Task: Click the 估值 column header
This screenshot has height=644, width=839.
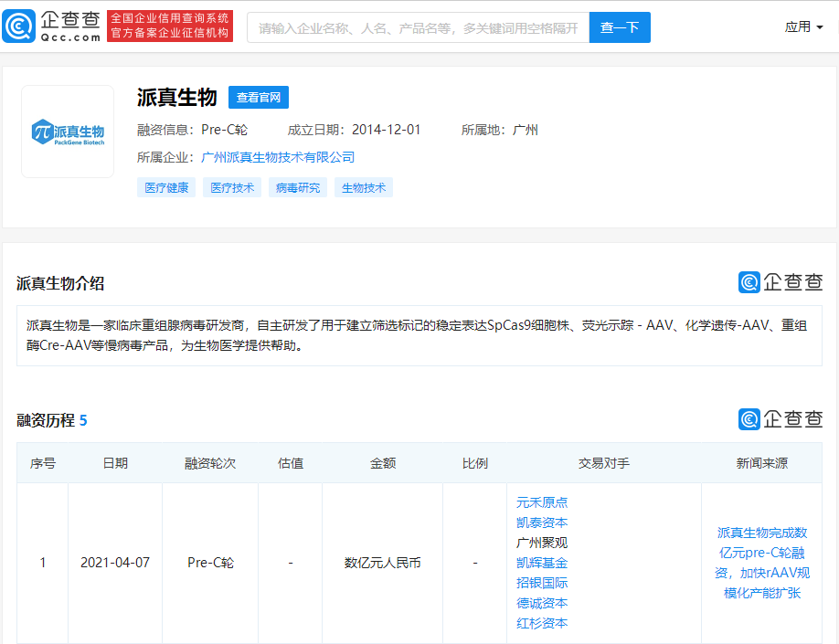Action: [291, 463]
